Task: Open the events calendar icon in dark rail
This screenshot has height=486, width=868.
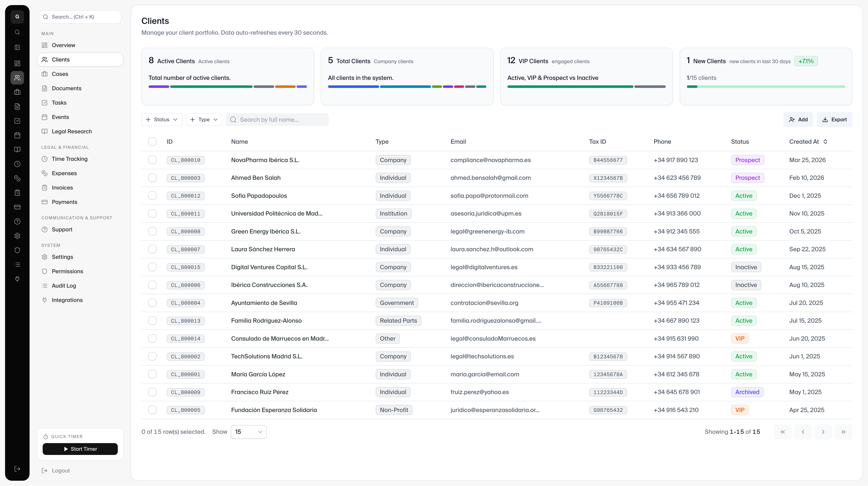Action: tap(17, 135)
